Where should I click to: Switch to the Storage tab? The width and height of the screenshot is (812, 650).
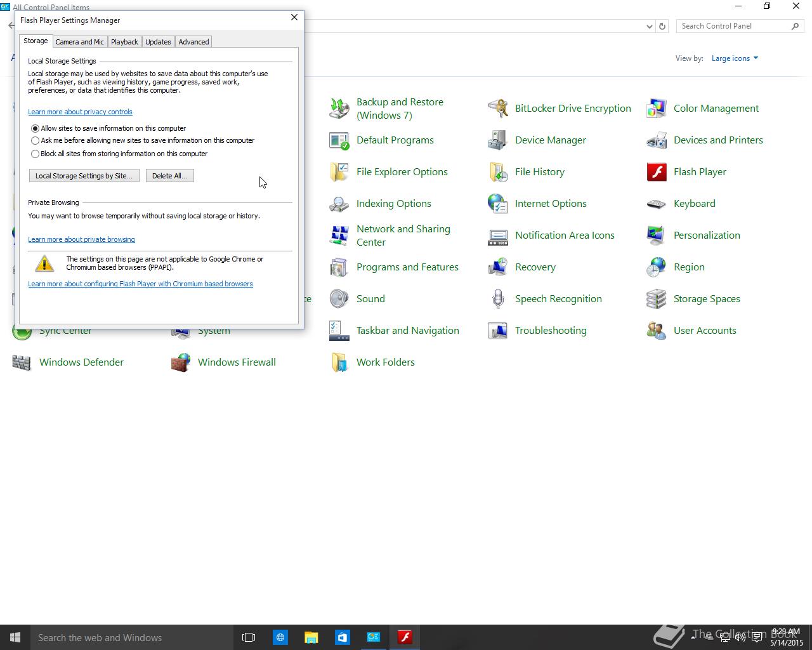click(x=36, y=41)
